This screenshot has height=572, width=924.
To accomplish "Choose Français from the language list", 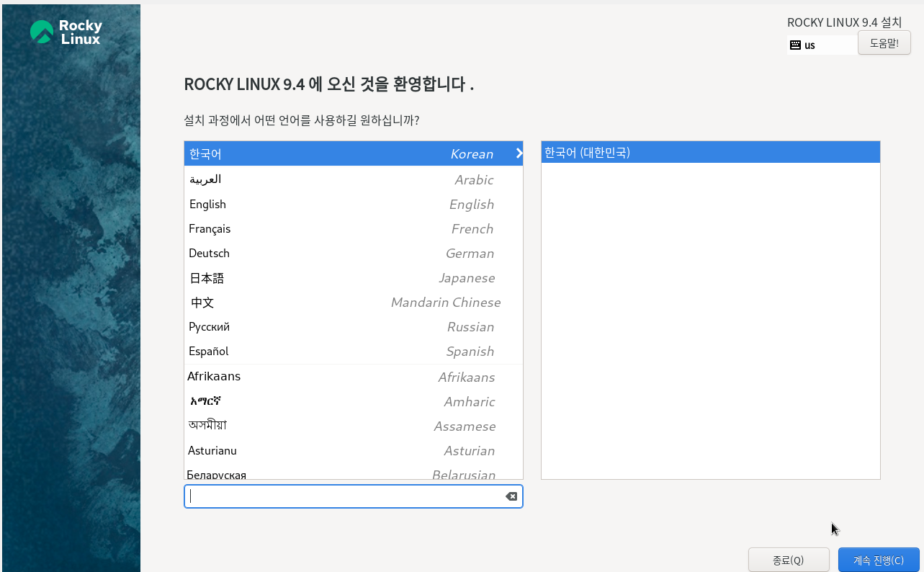I will 353,228.
